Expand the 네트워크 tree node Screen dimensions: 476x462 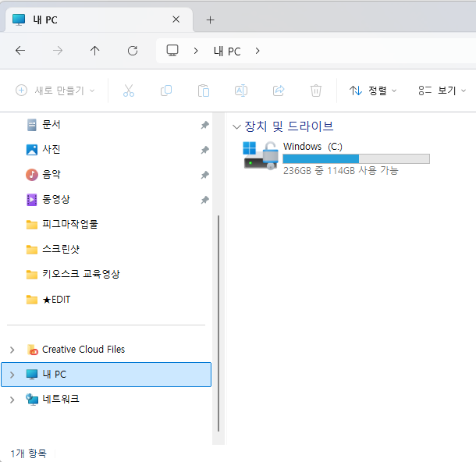[12, 400]
